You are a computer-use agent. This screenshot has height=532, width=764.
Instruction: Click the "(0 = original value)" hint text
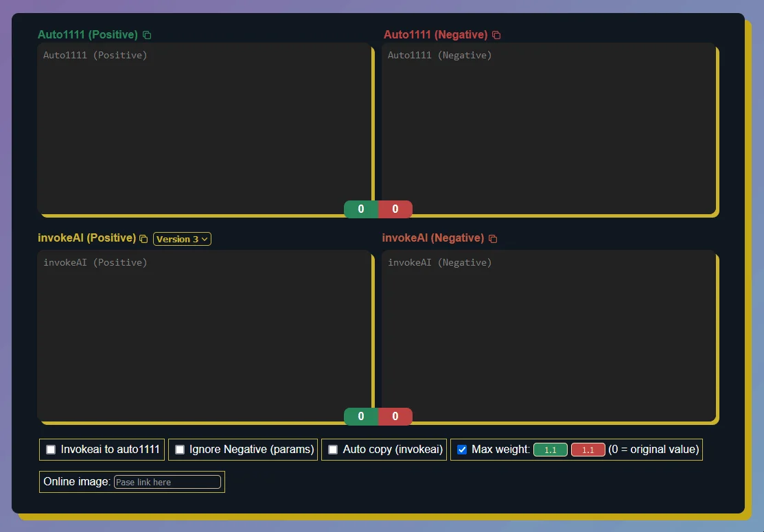(653, 449)
